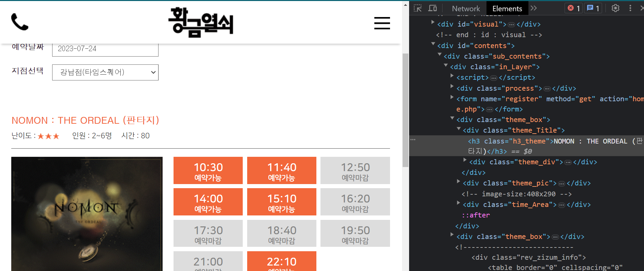Image resolution: width=644 pixels, height=271 pixels.
Task: Expand the form name="register" node
Action: [452, 97]
